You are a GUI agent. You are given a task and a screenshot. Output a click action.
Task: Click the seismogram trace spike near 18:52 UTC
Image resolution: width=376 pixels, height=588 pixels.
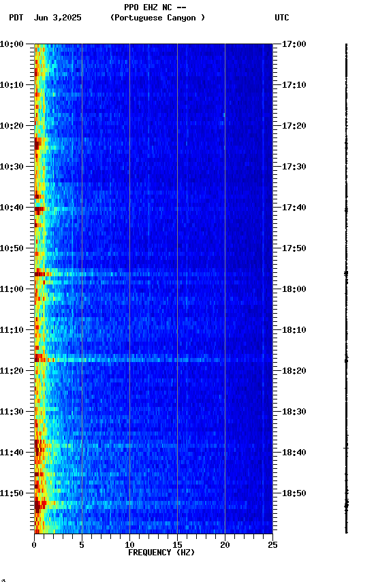(346, 504)
